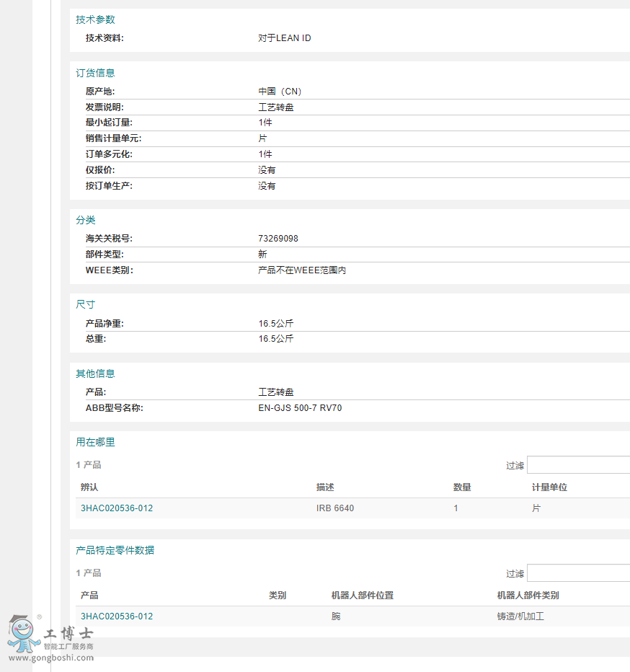Click the 用在哪里 section heading

96,442
